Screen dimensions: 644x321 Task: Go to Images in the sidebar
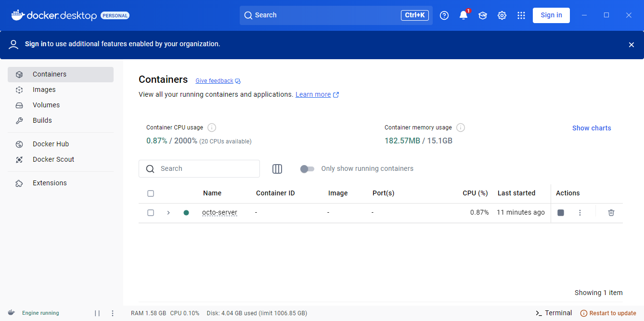click(44, 90)
